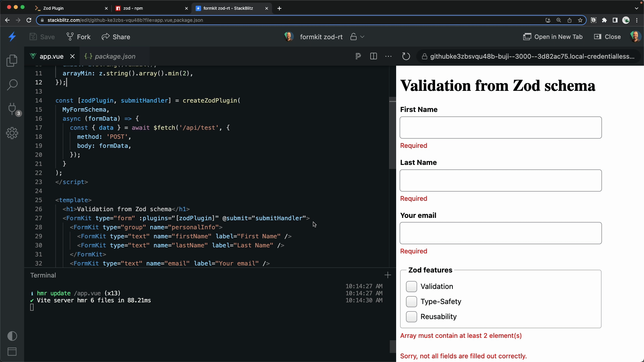This screenshot has width=644, height=362.
Task: Click the Share button
Action: (116, 37)
